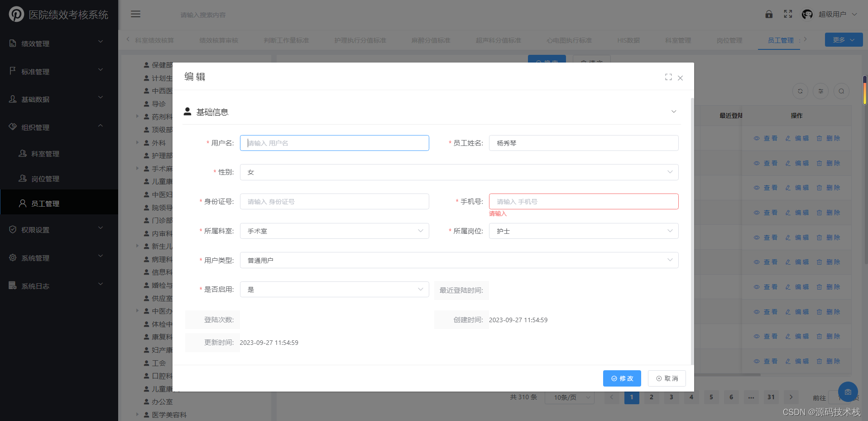The image size is (868, 421).
Task: Click the 员工姓名 field containing 杨秀琴
Action: (x=584, y=143)
